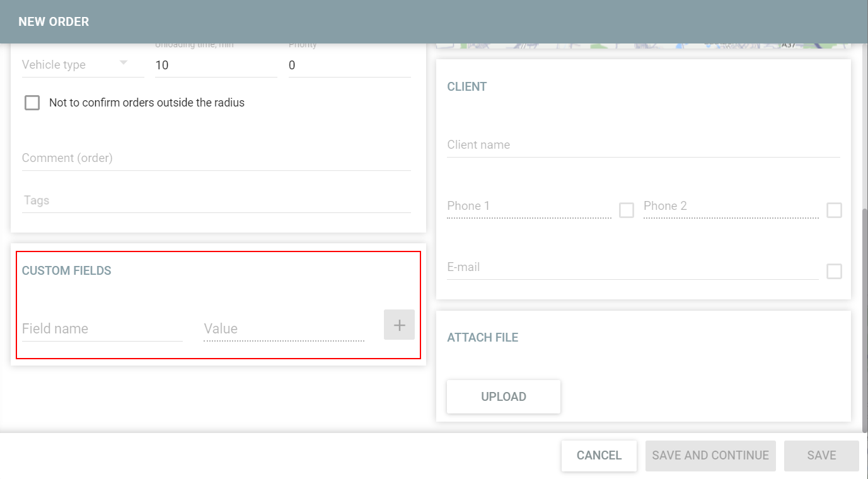This screenshot has height=479, width=868.
Task: Toggle the checkbox beside the E-mail field
Action: coord(834,271)
